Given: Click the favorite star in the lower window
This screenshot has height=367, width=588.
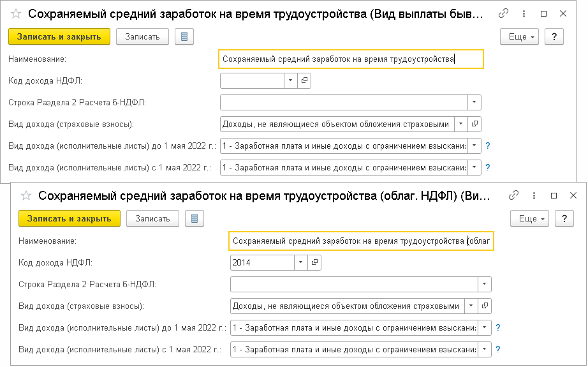Looking at the screenshot, I should point(26,195).
